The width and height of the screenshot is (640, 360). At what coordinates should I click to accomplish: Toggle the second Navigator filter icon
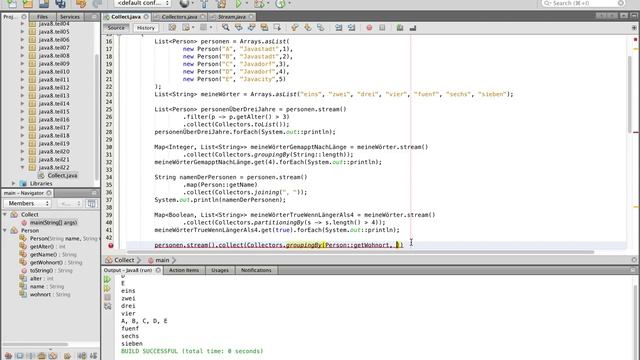coord(19,356)
